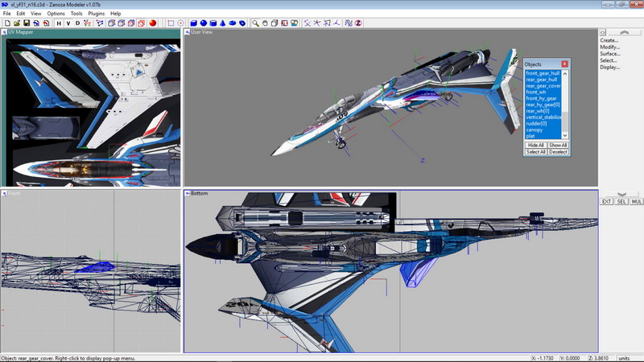
Task: Toggle the V axis lock button
Action: point(68,23)
